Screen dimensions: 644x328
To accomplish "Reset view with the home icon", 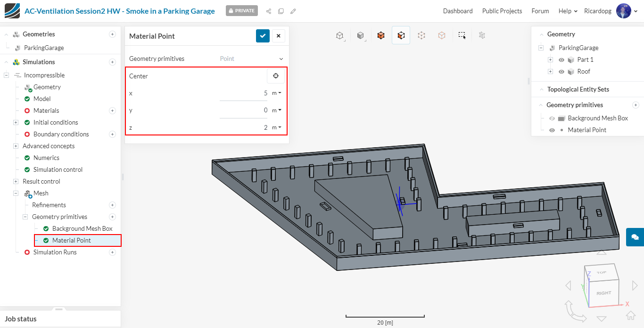I will [631, 315].
